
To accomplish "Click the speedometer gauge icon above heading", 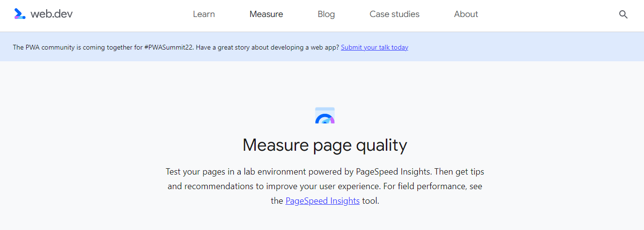I will pos(325,115).
